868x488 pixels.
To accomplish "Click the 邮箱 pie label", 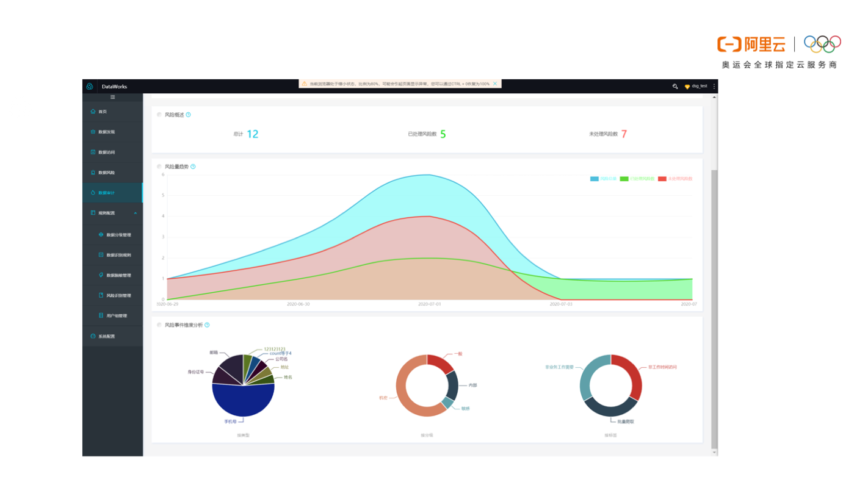I will (x=214, y=353).
